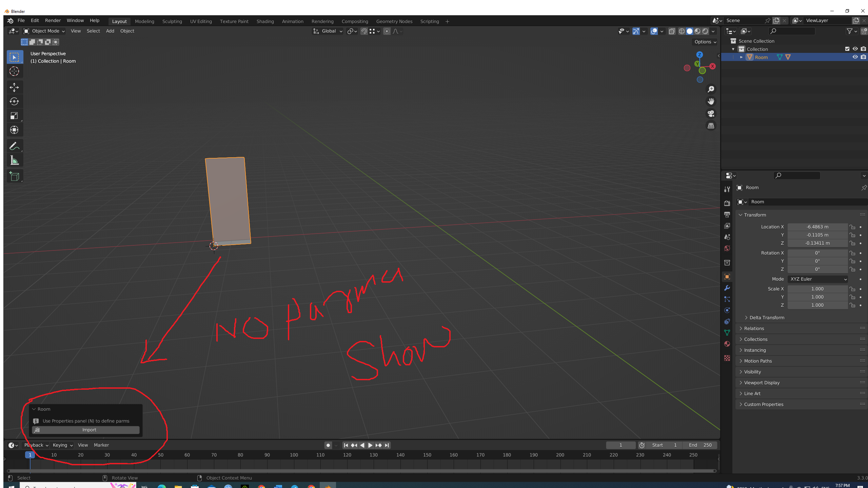The height and width of the screenshot is (488, 868).
Task: Open the XYZ Euler rotation mode dropdown
Action: coord(818,279)
